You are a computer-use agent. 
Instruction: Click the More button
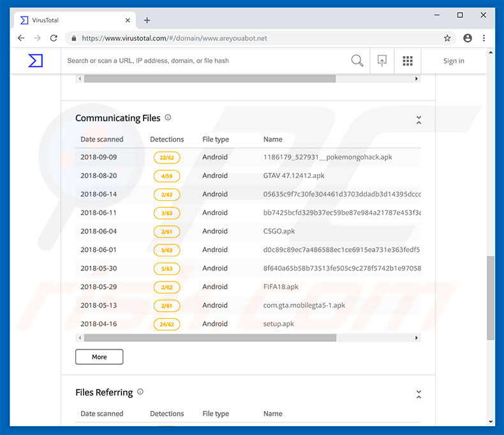[x=100, y=357]
